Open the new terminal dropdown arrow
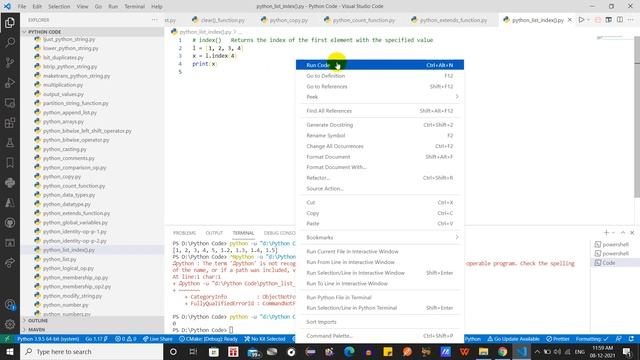The width and height of the screenshot is (640, 360). pyautogui.click(x=613, y=233)
